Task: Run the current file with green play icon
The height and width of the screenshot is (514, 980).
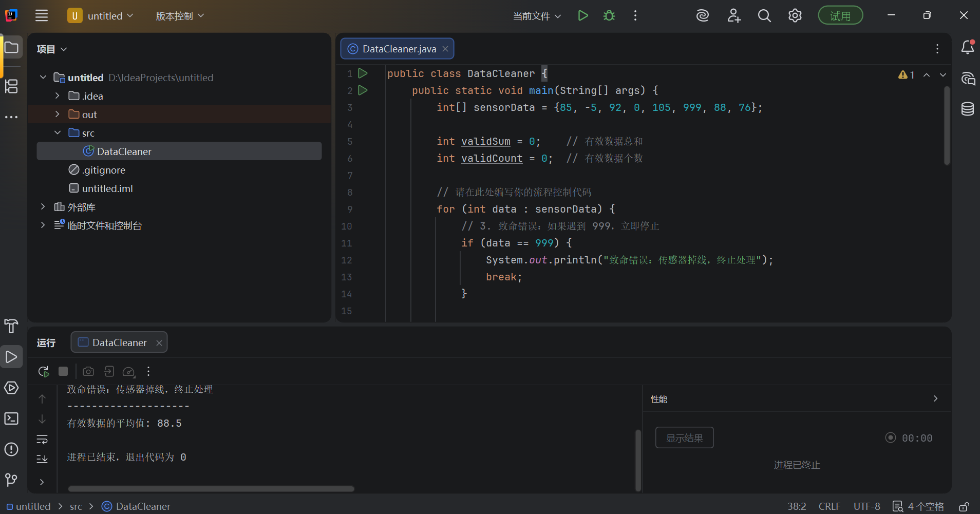Action: pyautogui.click(x=582, y=16)
